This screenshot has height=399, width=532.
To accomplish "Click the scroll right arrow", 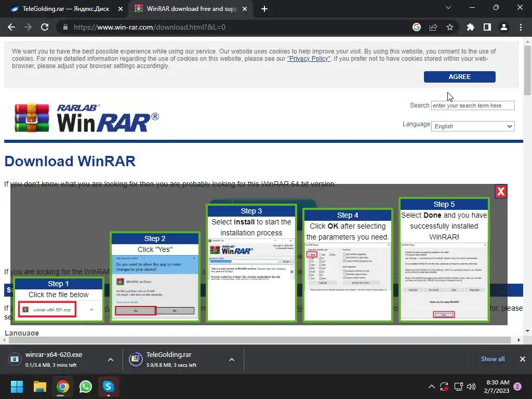I will pos(519,340).
